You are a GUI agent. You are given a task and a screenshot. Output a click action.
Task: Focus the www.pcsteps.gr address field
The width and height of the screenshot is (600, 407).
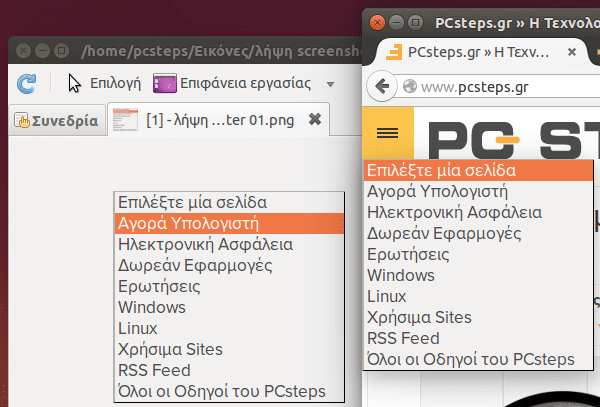499,87
